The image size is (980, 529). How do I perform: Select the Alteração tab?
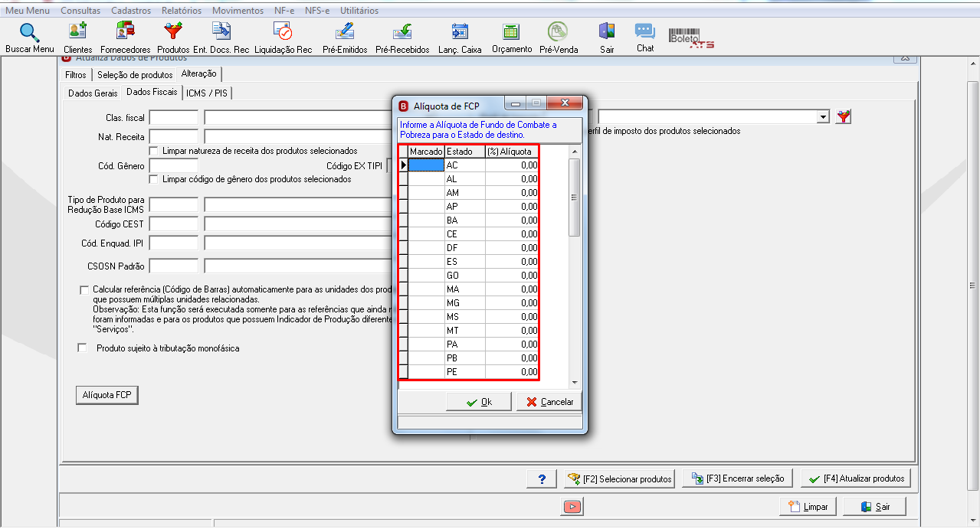click(x=199, y=74)
